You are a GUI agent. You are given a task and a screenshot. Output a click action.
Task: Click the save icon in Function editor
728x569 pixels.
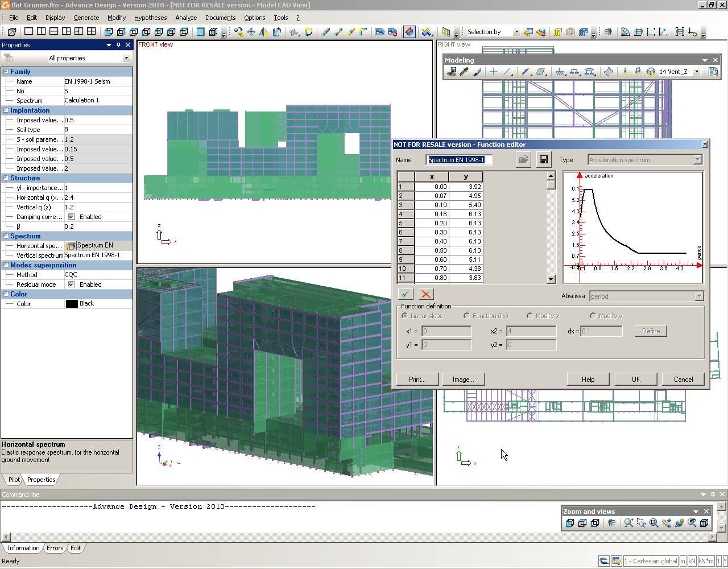click(x=543, y=160)
